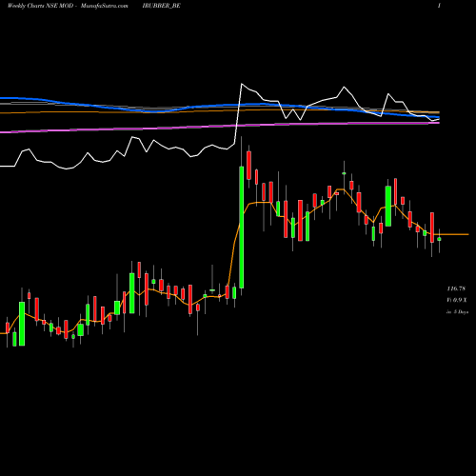This screenshot has width=476, height=476.
Task: Click the 'IRUBBER_BE' ticker symbol text
Action: 162,6
